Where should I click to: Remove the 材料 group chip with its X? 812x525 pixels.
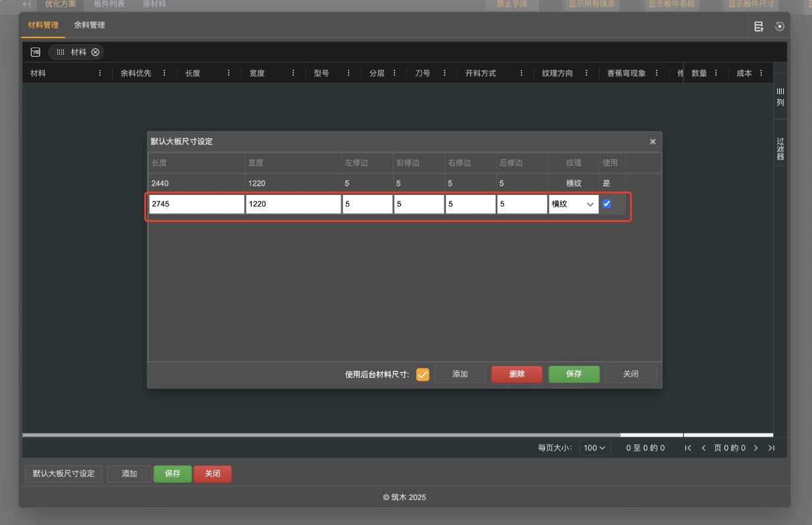click(95, 52)
